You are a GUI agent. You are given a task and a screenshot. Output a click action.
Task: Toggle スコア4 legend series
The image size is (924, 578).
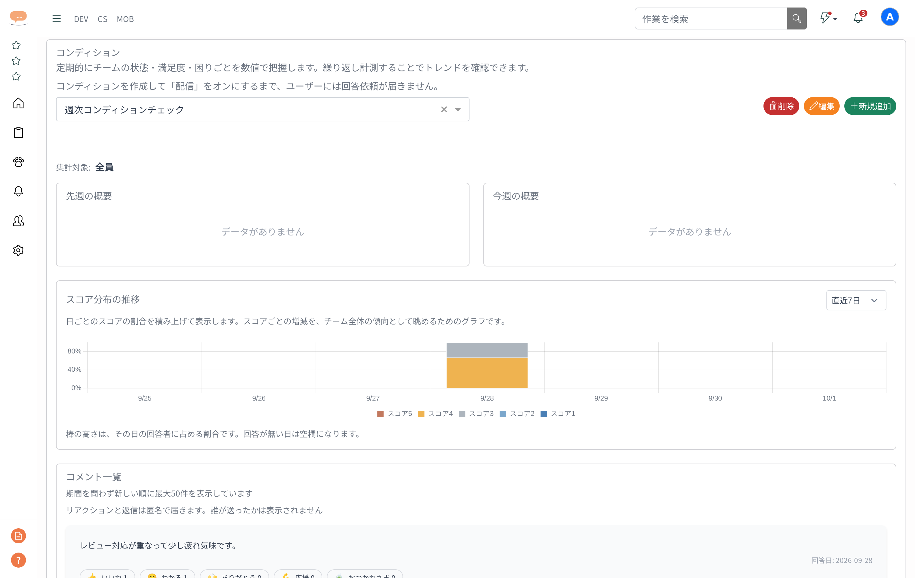tap(435, 414)
